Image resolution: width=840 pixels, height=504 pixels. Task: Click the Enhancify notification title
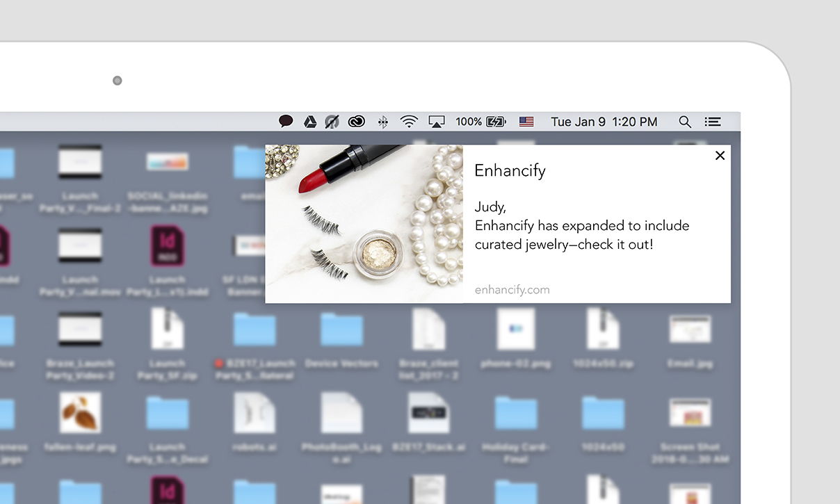click(510, 171)
